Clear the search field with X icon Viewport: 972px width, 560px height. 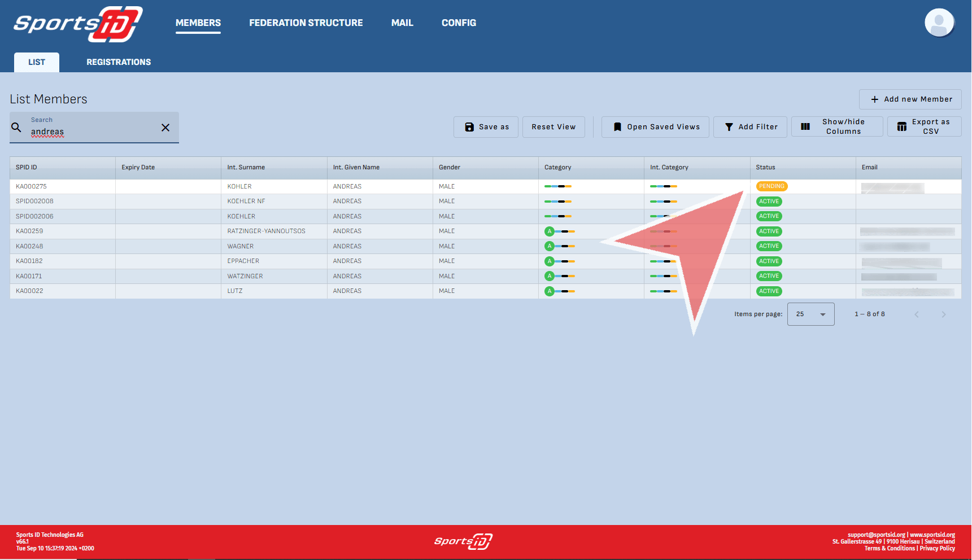point(165,128)
